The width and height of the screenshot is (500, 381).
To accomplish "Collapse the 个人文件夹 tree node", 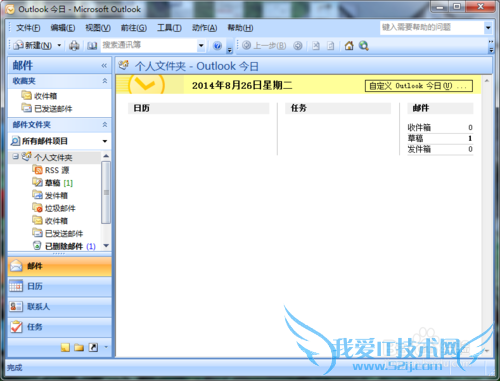I will coord(15,156).
